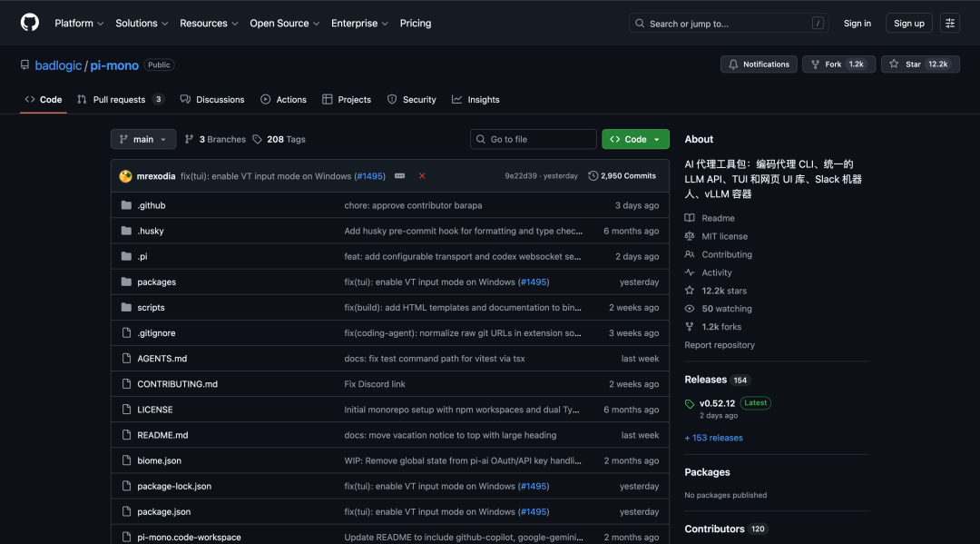Open the green Code dropdown button
Image resolution: width=980 pixels, height=544 pixels.
tap(635, 140)
